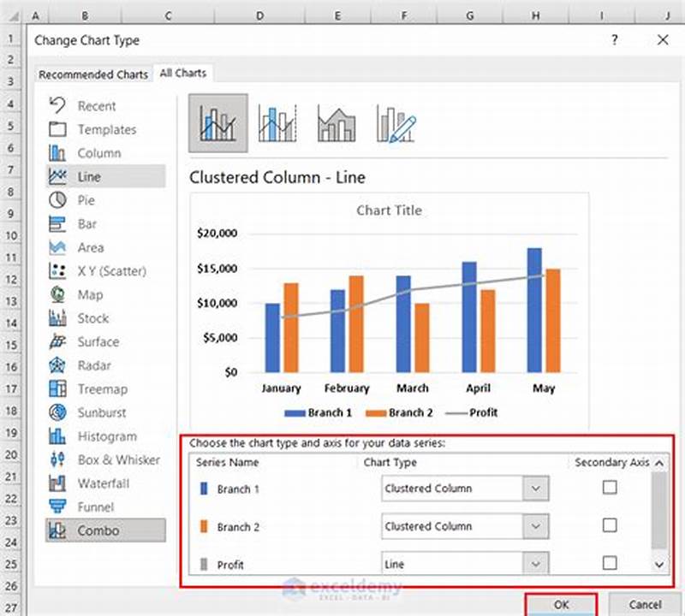Viewport: 685px width, 616px height.
Task: Enable Secondary Axis for the Profit series
Action: point(611,563)
